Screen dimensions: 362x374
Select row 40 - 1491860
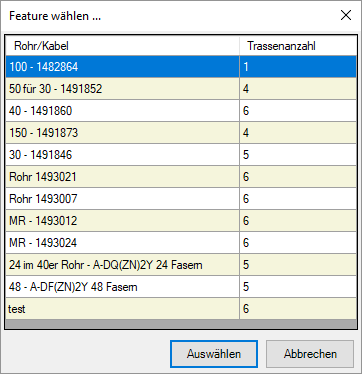coord(181,111)
